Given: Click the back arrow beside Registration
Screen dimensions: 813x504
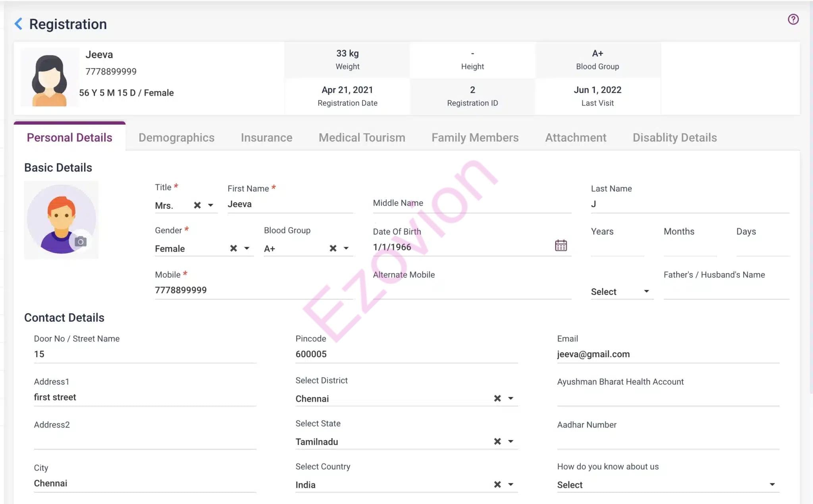Looking at the screenshot, I should click(x=18, y=24).
